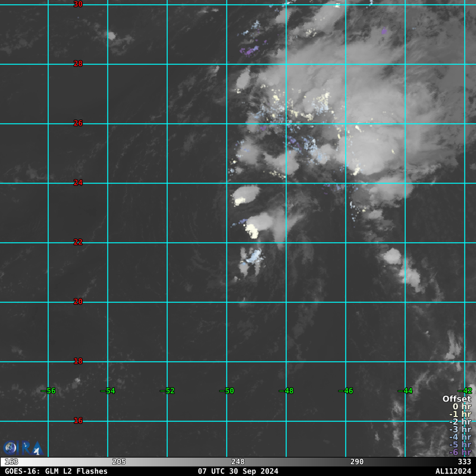476x476 pixels.
Task: Click the -44 longitude label
Action: point(405,391)
